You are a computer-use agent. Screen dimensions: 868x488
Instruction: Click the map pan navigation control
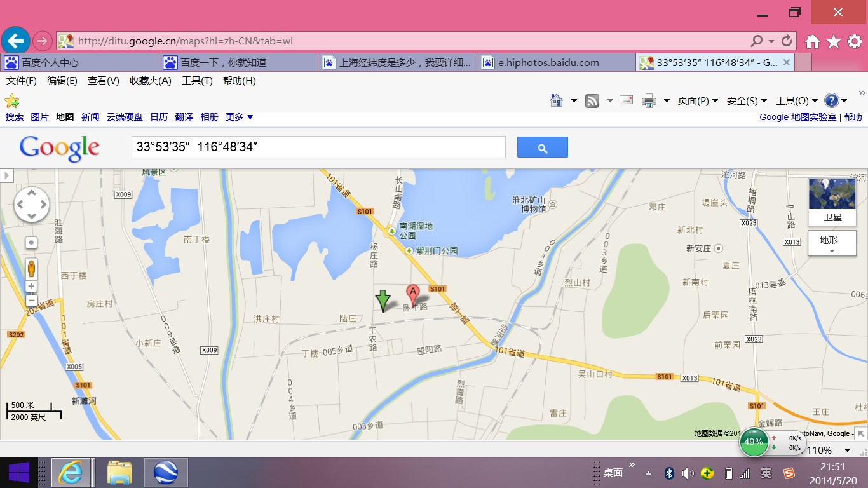point(31,205)
